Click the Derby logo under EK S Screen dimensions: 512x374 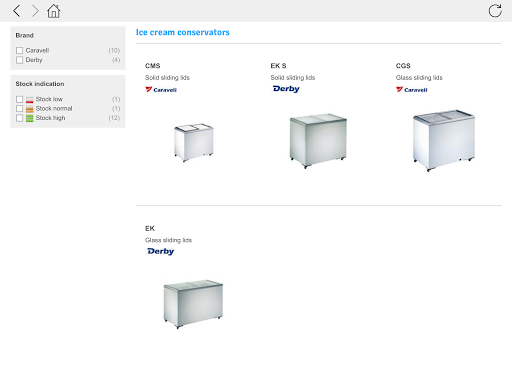[x=286, y=89]
